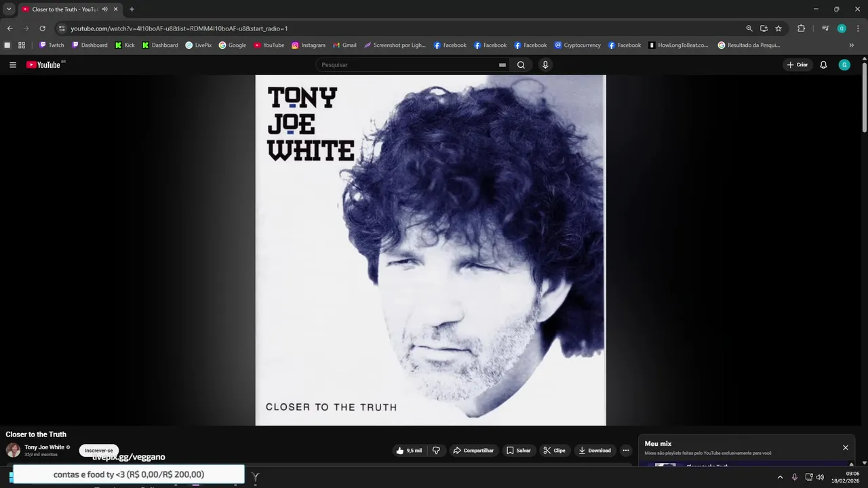Image resolution: width=868 pixels, height=488 pixels.
Task: Open the LivePix bookmark
Action: (x=198, y=45)
